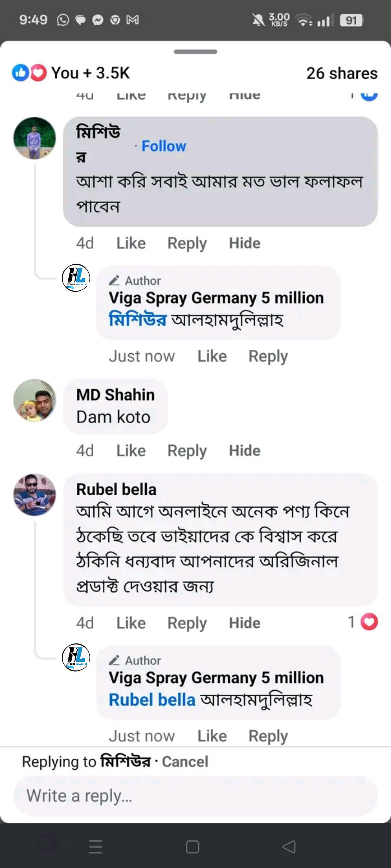
Task: Follow the মিশিউর commenter
Action: 164,146
